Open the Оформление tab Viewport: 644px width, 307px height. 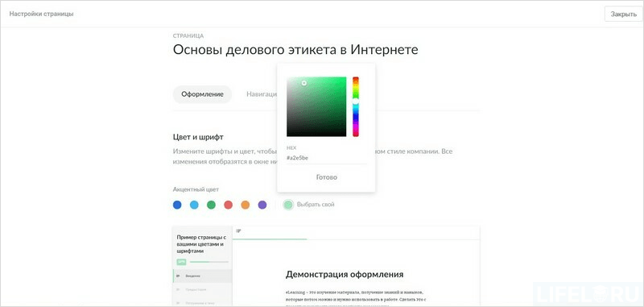203,94
